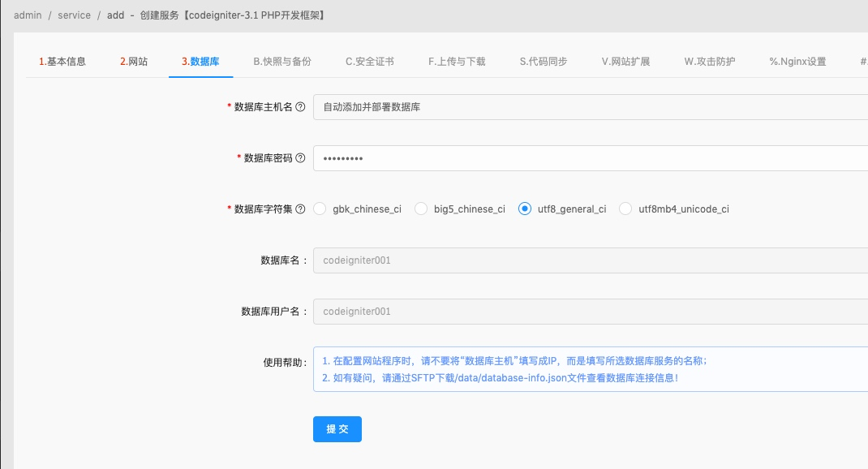Open W.攻击防护 tab
This screenshot has width=868, height=469.
pyautogui.click(x=710, y=62)
